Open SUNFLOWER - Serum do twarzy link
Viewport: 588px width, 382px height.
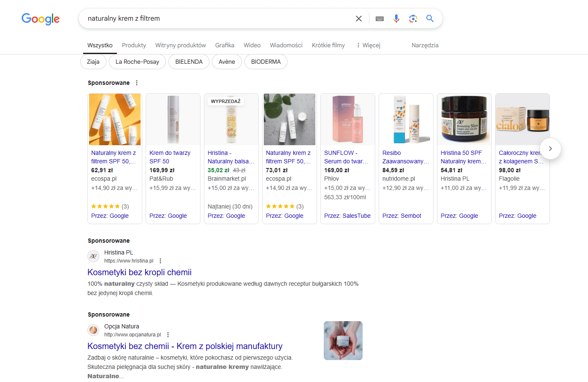346,157
